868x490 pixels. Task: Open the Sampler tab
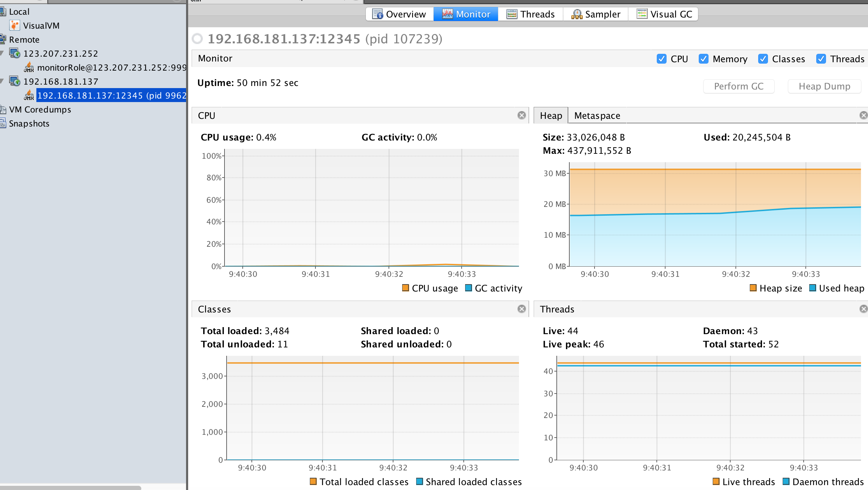(596, 14)
